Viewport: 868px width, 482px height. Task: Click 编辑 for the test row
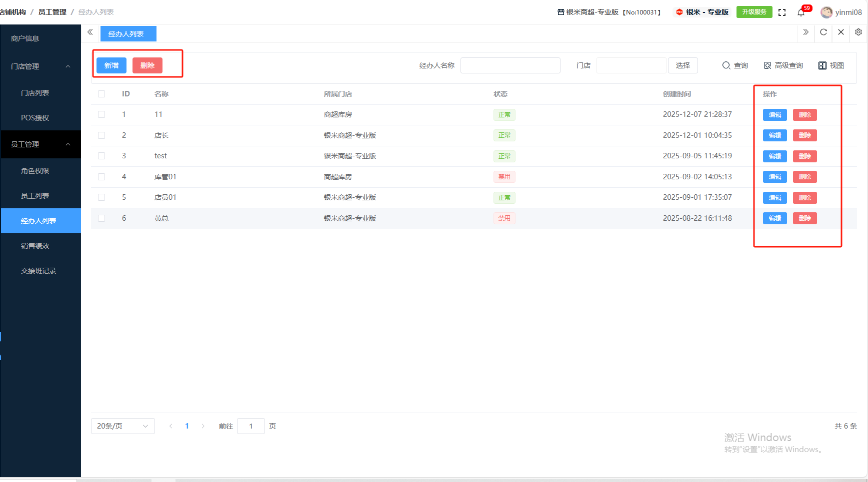pos(774,156)
